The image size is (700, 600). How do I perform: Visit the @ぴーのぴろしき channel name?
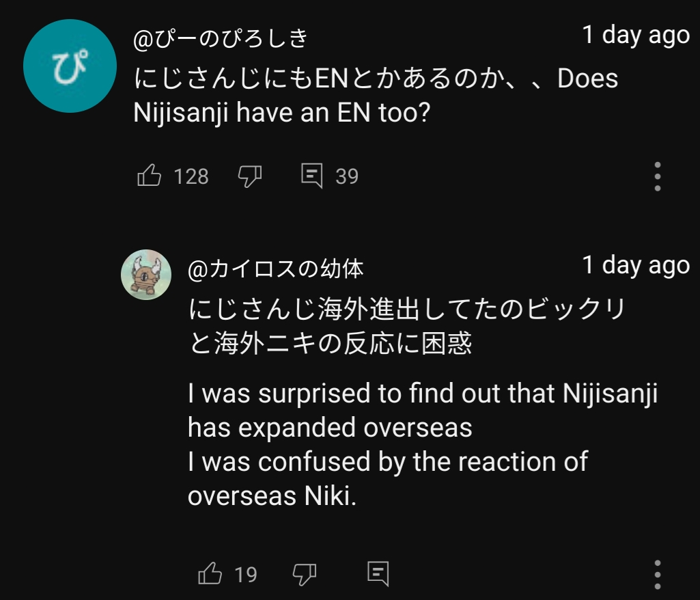[x=221, y=39]
